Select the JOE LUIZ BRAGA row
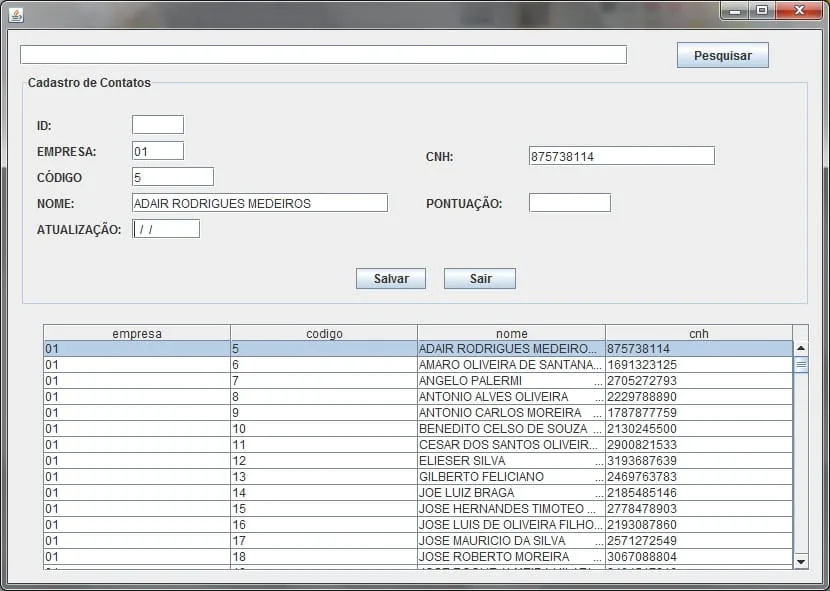Image resolution: width=830 pixels, height=591 pixels. click(x=418, y=492)
